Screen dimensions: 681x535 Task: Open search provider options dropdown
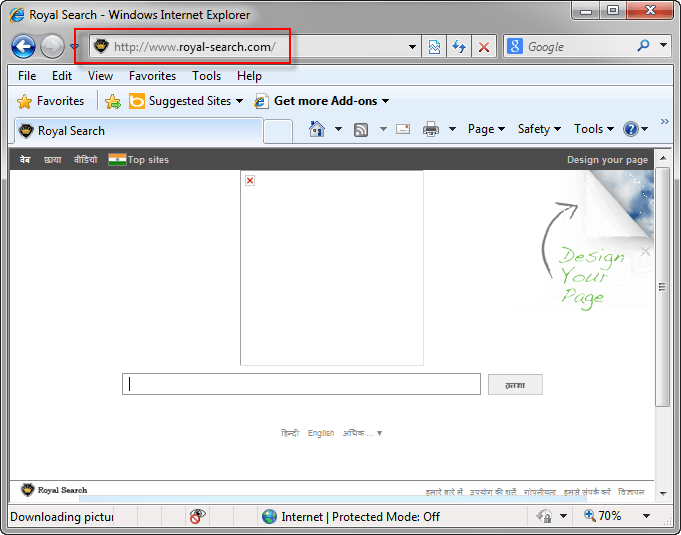click(663, 45)
